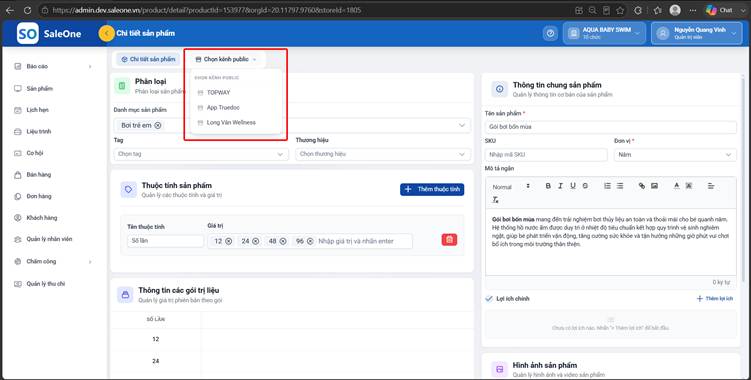
Task: Open the text color picker in the editor
Action: [676, 186]
